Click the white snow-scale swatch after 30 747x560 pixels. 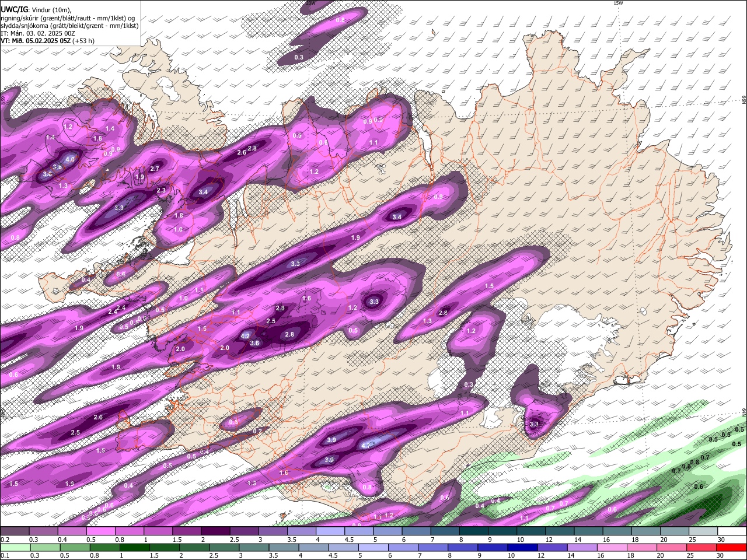click(731, 531)
